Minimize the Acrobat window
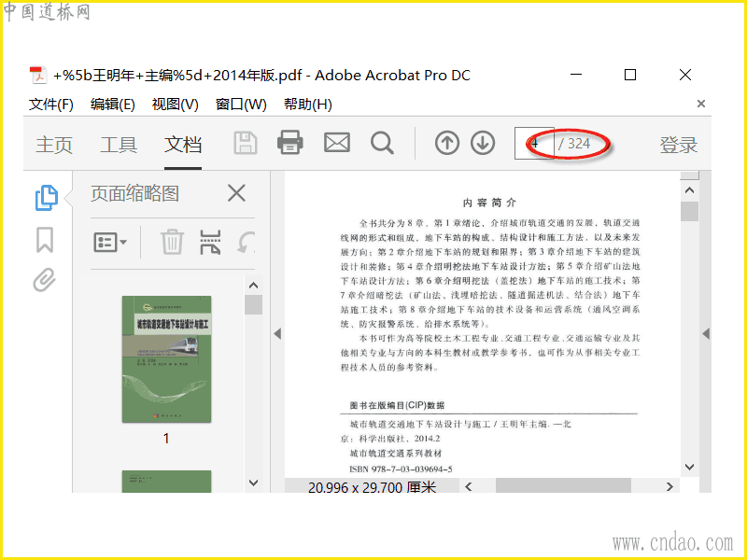The width and height of the screenshot is (747, 560). coord(576,75)
